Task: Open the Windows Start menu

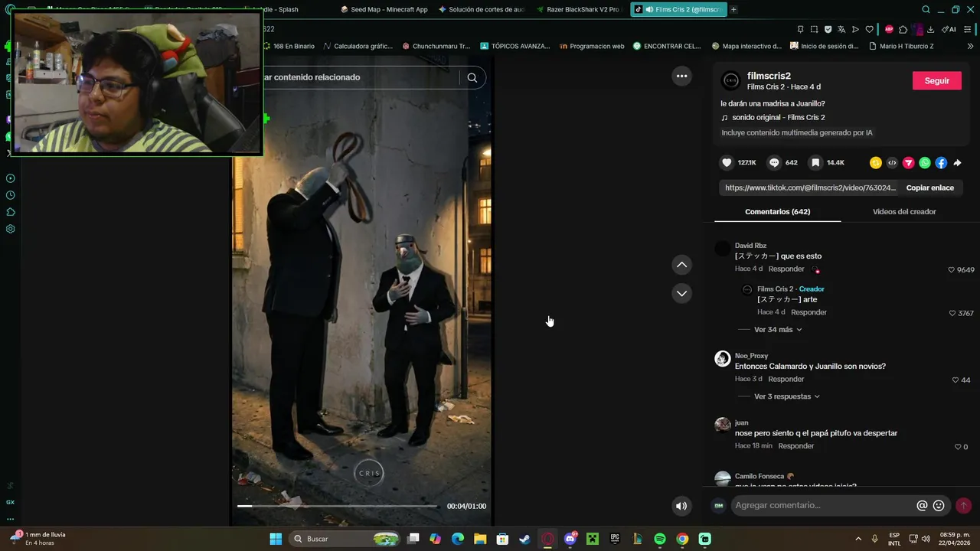Action: coord(276,539)
